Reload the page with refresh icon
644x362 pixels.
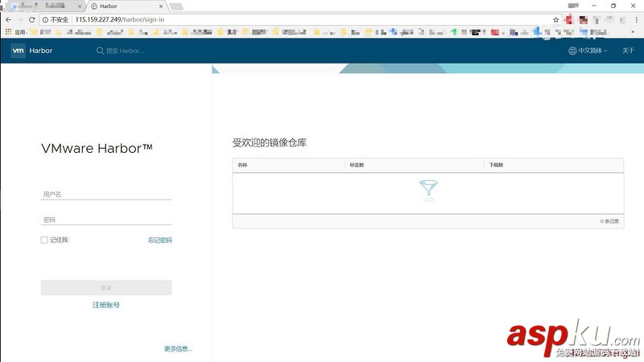(x=31, y=19)
